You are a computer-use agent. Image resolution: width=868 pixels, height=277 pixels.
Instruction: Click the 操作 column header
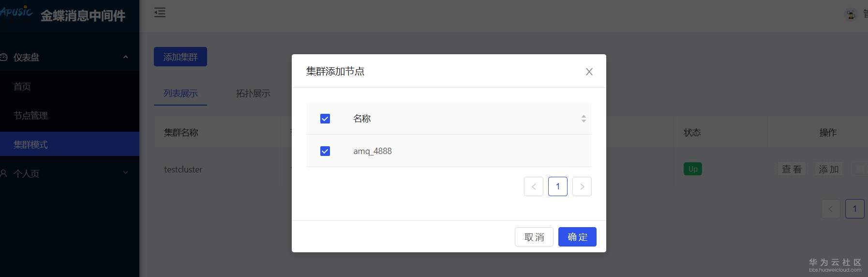point(828,132)
